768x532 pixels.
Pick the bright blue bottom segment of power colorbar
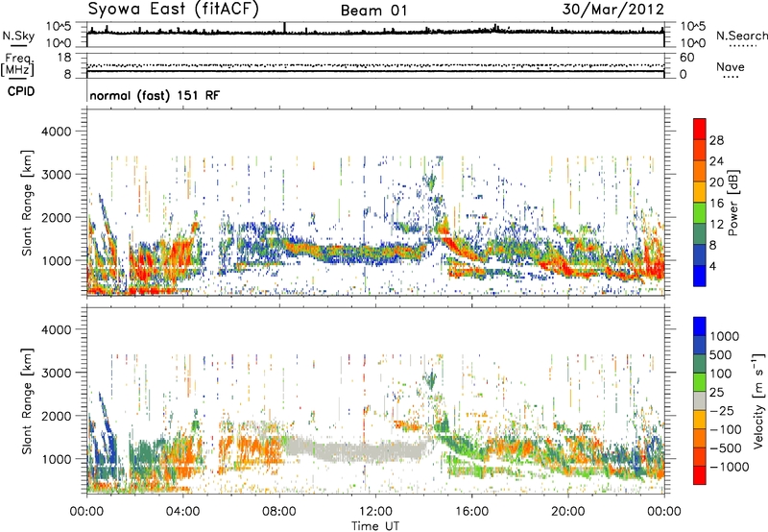coord(700,276)
